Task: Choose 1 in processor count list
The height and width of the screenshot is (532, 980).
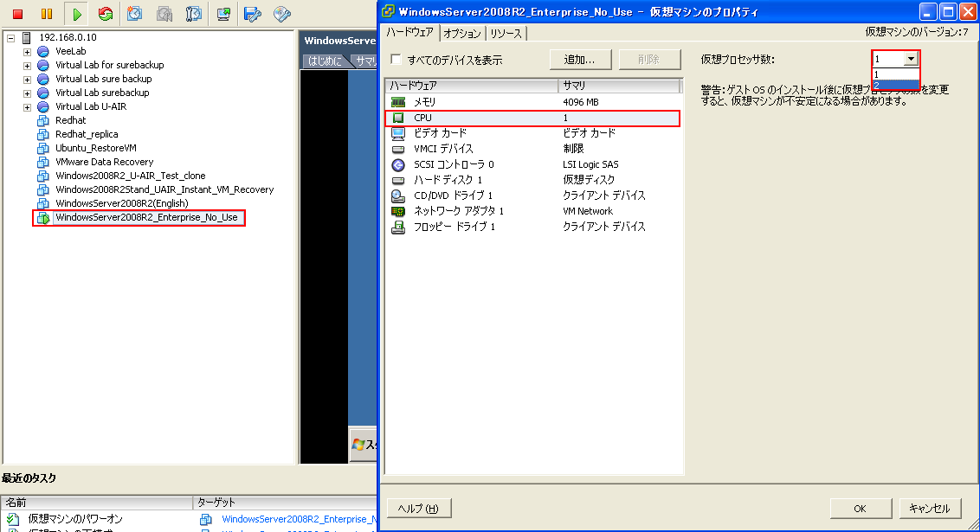Action: click(x=896, y=74)
